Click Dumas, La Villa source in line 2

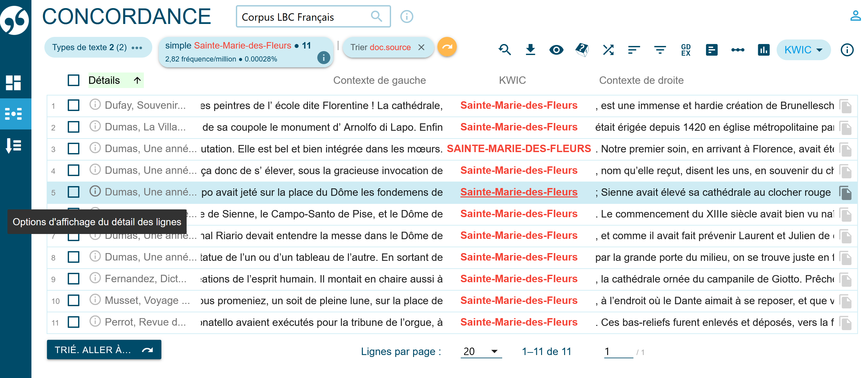point(145,127)
